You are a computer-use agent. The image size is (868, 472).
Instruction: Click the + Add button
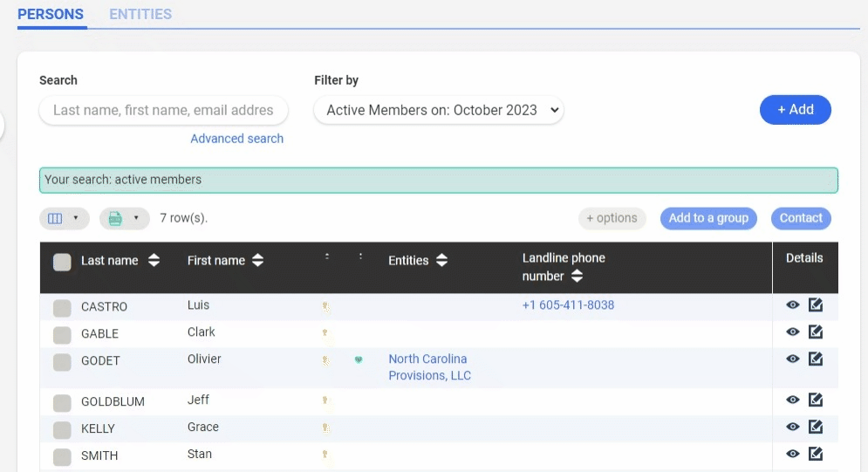tap(796, 110)
